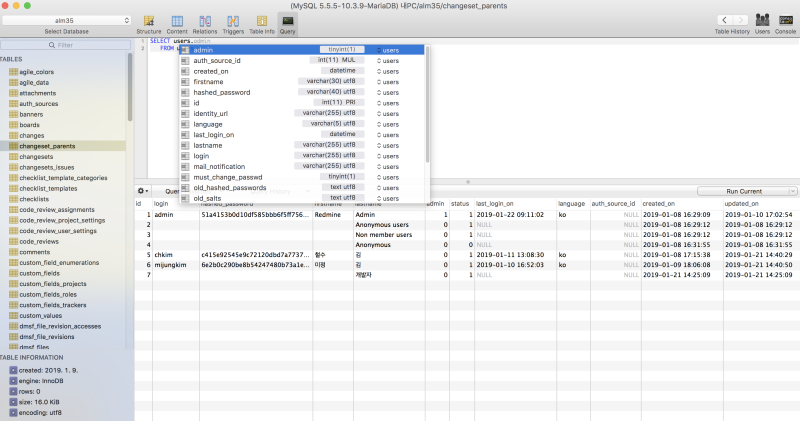800x421 pixels.
Task: Open the Table Info view
Action: (262, 24)
